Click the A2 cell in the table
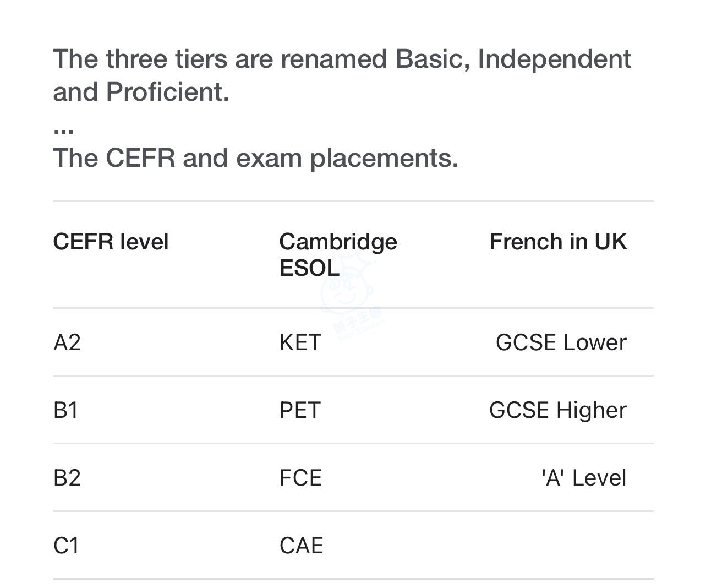This screenshot has width=706, height=588. tap(67, 342)
